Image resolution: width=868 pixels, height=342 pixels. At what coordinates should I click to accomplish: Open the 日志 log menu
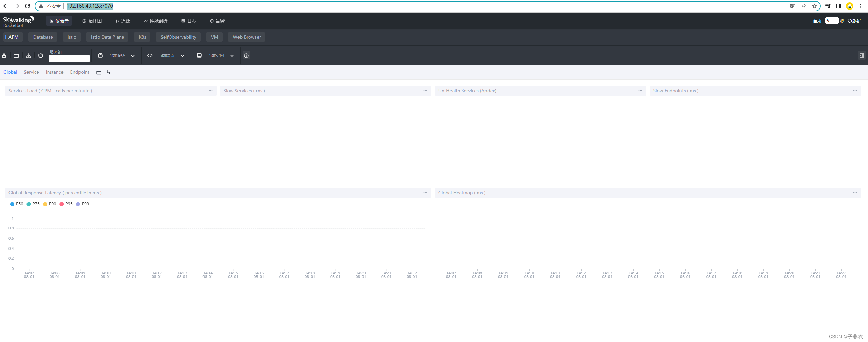coord(189,21)
